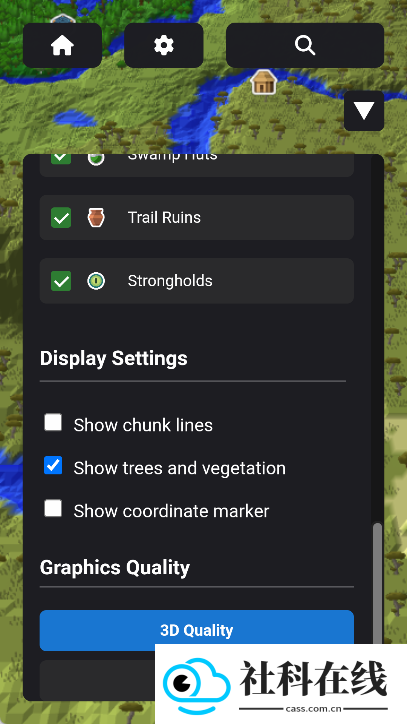Enable Show chunk lines
Screen dimensions: 407x724
pos(53,422)
